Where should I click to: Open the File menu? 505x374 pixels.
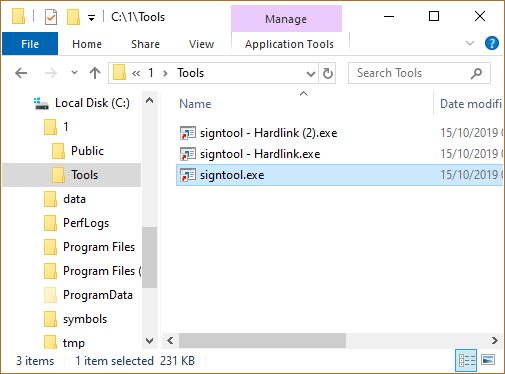point(30,44)
